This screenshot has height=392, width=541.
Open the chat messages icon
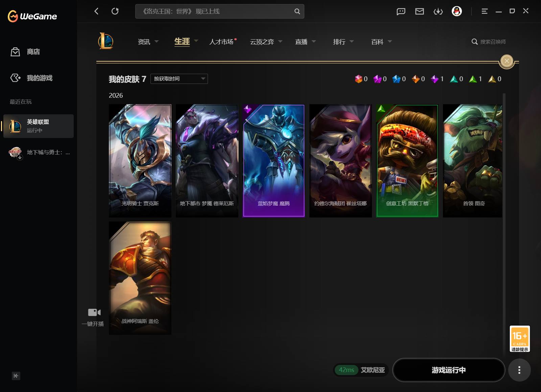tap(401, 11)
